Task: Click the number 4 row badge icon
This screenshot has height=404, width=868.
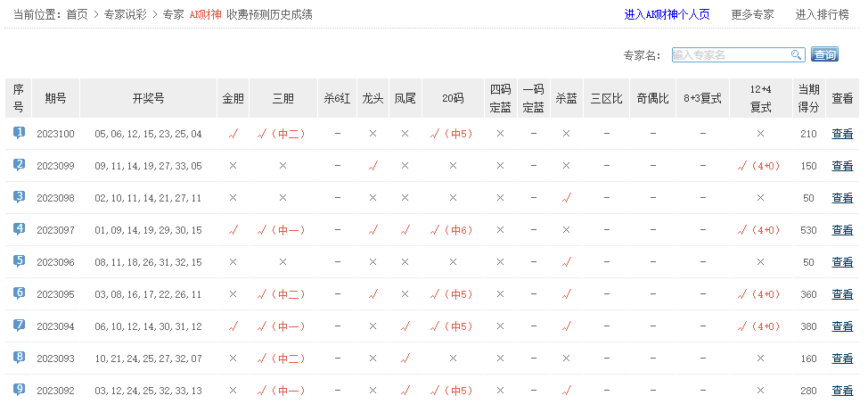Action: pos(19,229)
